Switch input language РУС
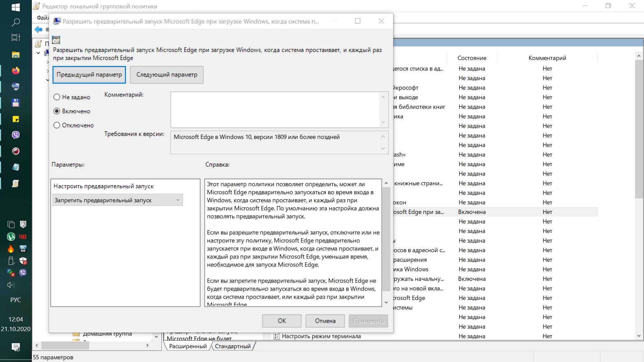This screenshot has width=644, height=362. tap(15, 300)
